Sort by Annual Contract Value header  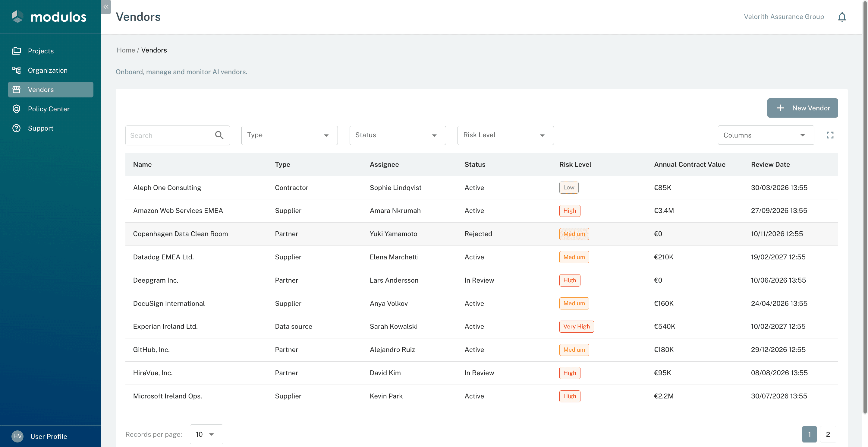(x=689, y=164)
